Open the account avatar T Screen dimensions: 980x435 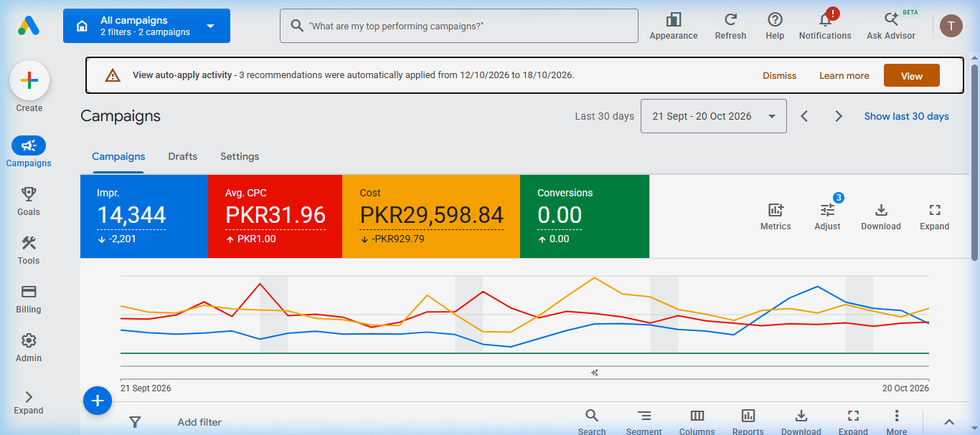[951, 26]
